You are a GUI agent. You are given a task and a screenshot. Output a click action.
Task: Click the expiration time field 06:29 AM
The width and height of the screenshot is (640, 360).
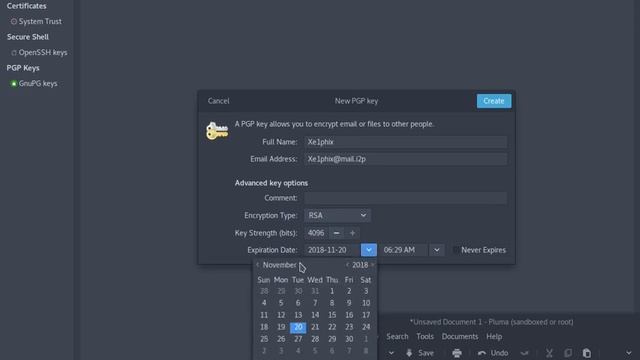(404, 250)
